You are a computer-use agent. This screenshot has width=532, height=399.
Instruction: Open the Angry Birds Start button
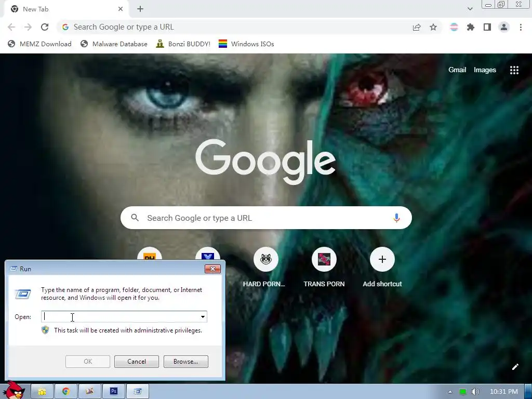pyautogui.click(x=14, y=390)
